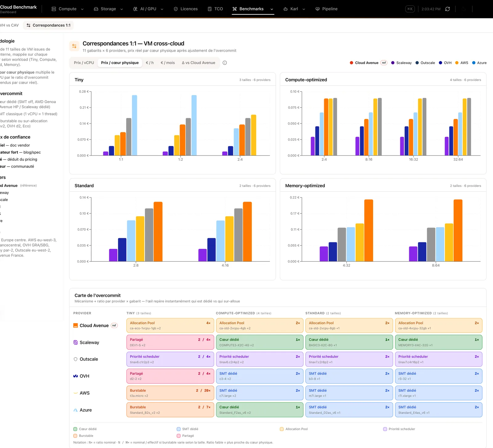493x448 pixels.
Task: Select the Prix / vCPU metric
Action: (x=84, y=63)
